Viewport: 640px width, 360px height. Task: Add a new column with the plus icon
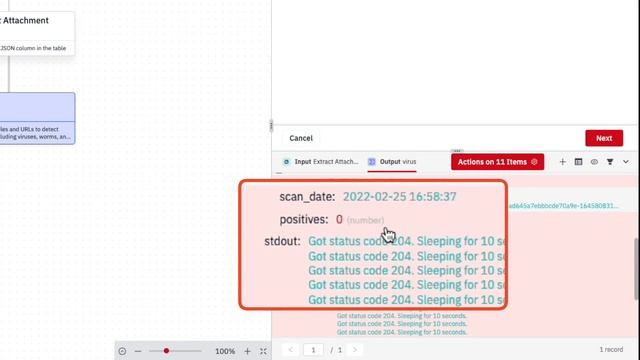coord(562,162)
